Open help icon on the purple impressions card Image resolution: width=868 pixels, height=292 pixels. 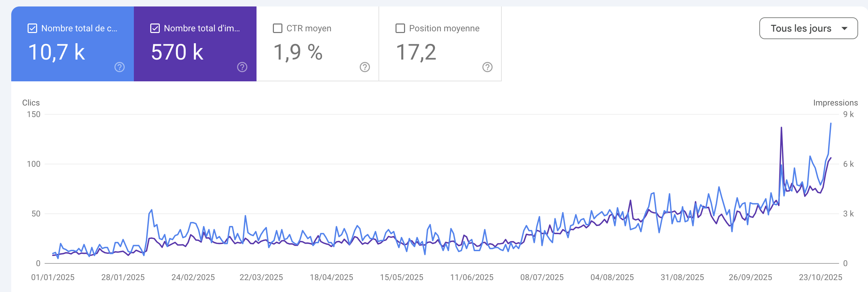click(x=242, y=67)
